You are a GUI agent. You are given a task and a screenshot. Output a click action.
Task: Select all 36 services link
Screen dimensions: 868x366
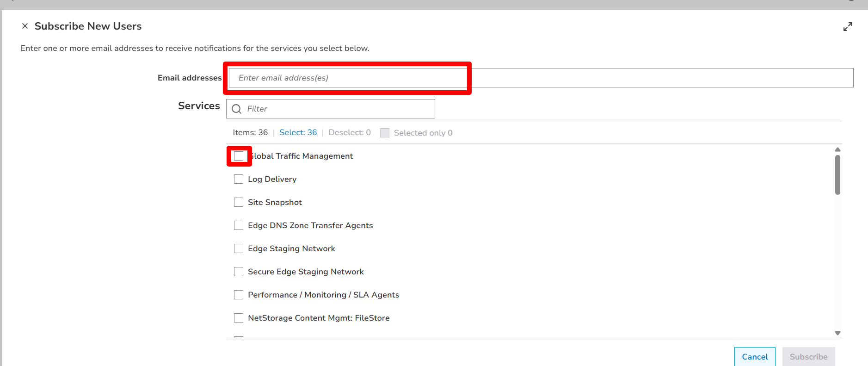[x=298, y=133]
